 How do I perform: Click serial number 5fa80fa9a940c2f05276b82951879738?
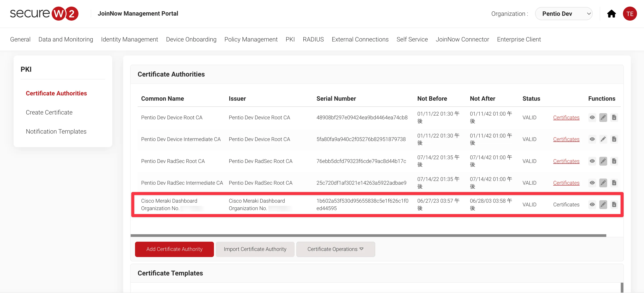(x=361, y=139)
